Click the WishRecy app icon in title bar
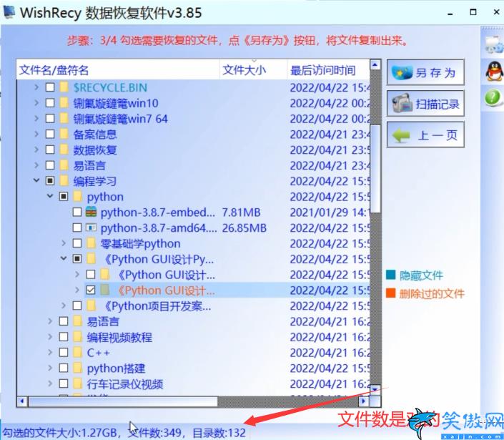504x440 pixels. [9, 12]
